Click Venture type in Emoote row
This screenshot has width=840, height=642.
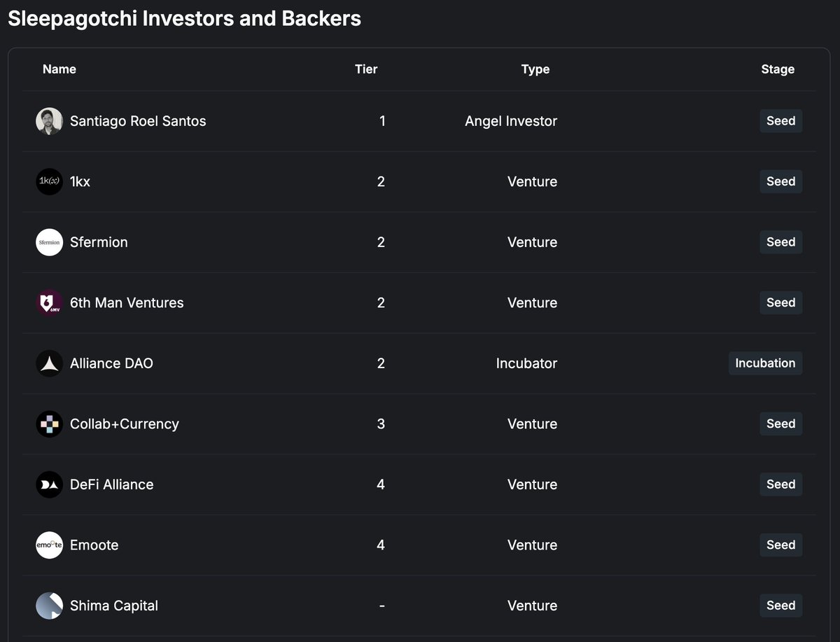[x=533, y=545]
